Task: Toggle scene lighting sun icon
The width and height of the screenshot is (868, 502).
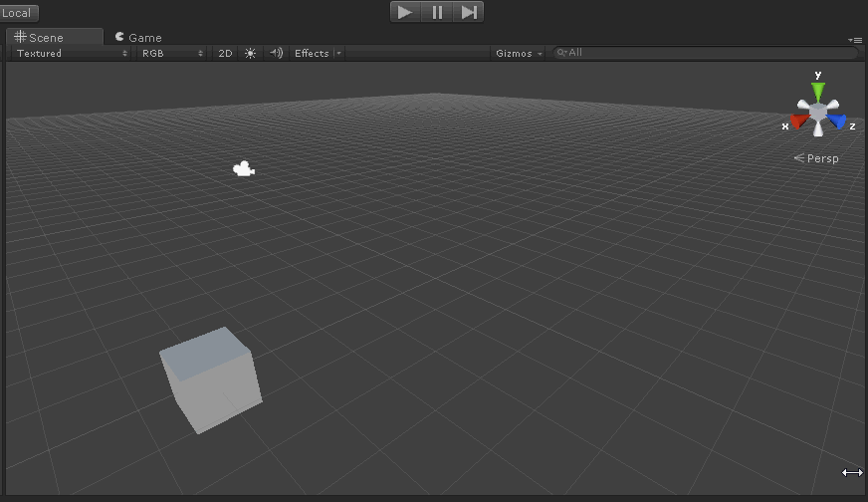Action: tap(250, 53)
